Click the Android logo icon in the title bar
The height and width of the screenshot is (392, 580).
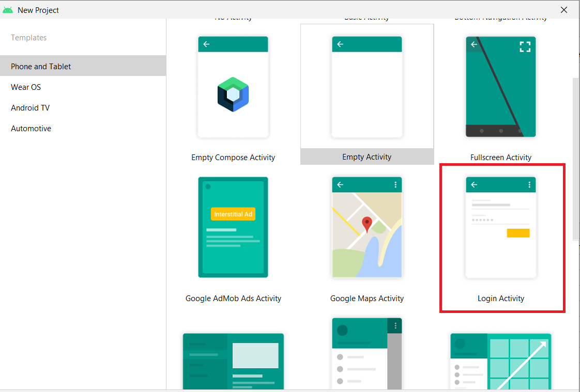8,10
